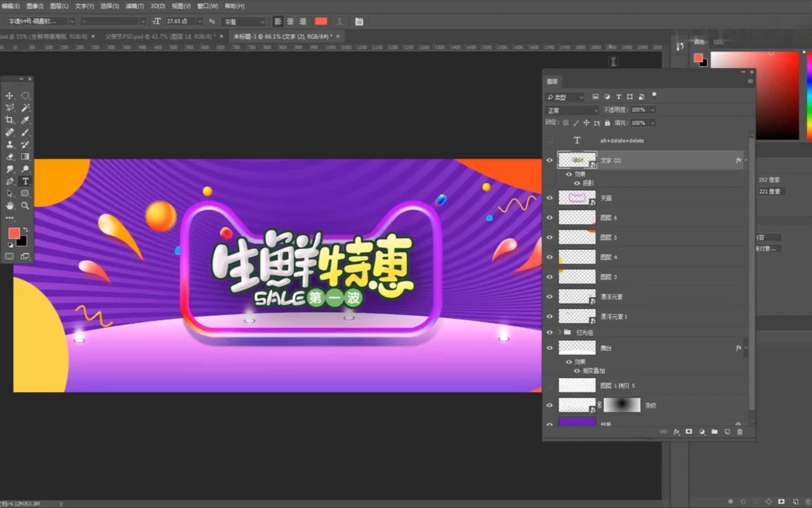Select the Pen tool
812x508 pixels.
pyautogui.click(x=9, y=181)
